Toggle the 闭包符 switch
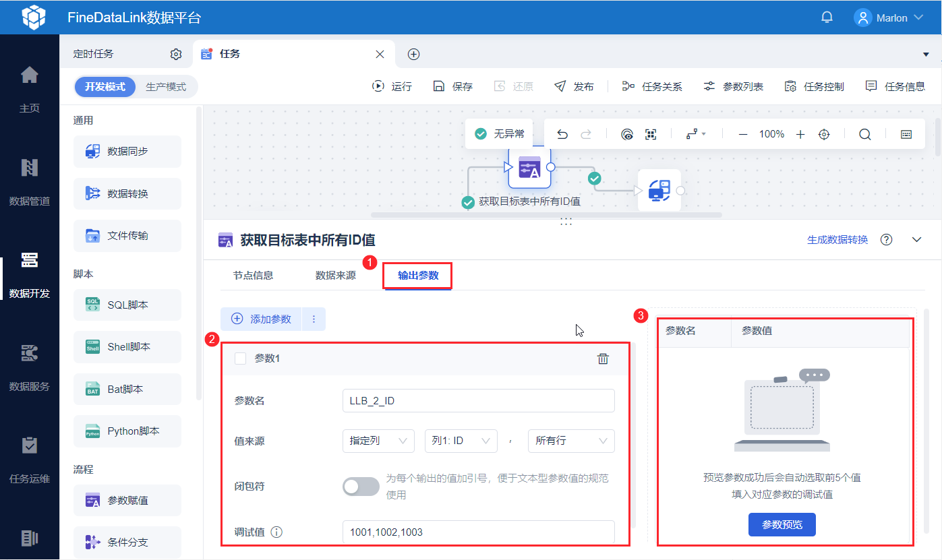Viewport: 942px width, 560px height. [x=361, y=487]
